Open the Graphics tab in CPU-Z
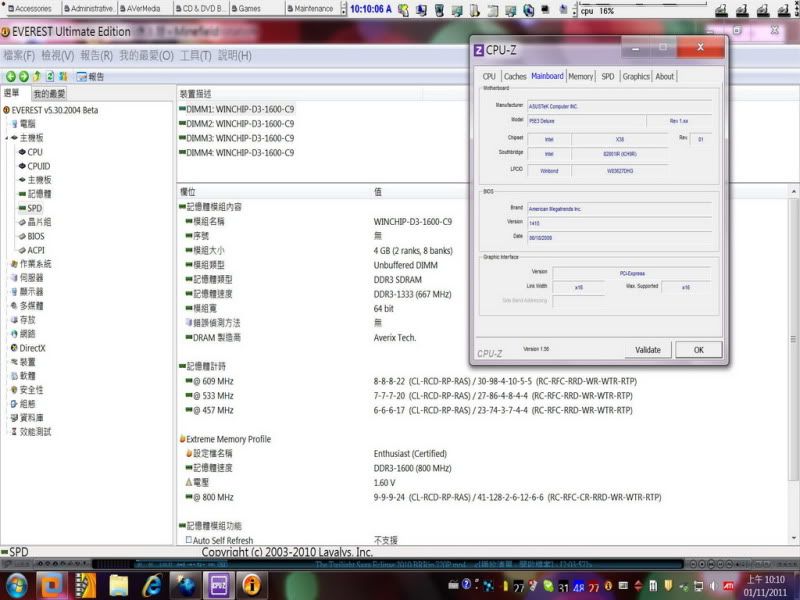Viewport: 800px width, 600px height. [636, 77]
